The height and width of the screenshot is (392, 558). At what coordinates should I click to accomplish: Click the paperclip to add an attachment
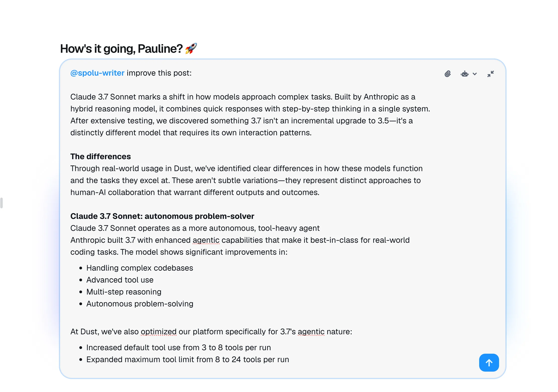(x=448, y=74)
